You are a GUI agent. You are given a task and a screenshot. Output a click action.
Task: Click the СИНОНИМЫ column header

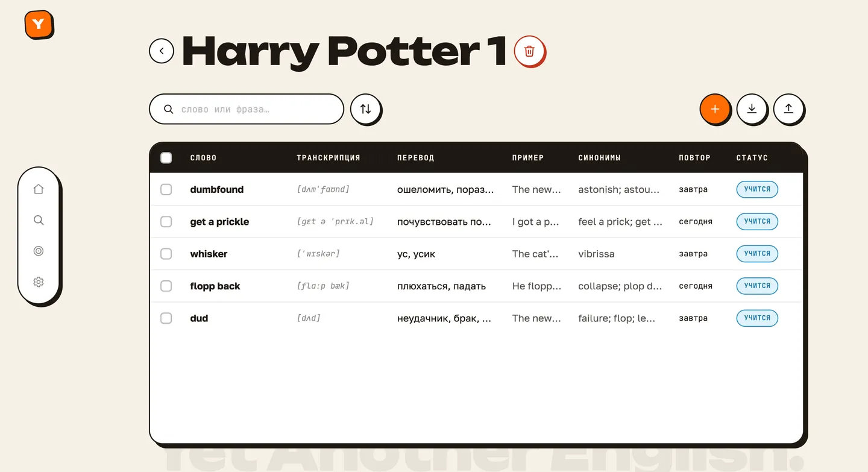click(x=599, y=158)
